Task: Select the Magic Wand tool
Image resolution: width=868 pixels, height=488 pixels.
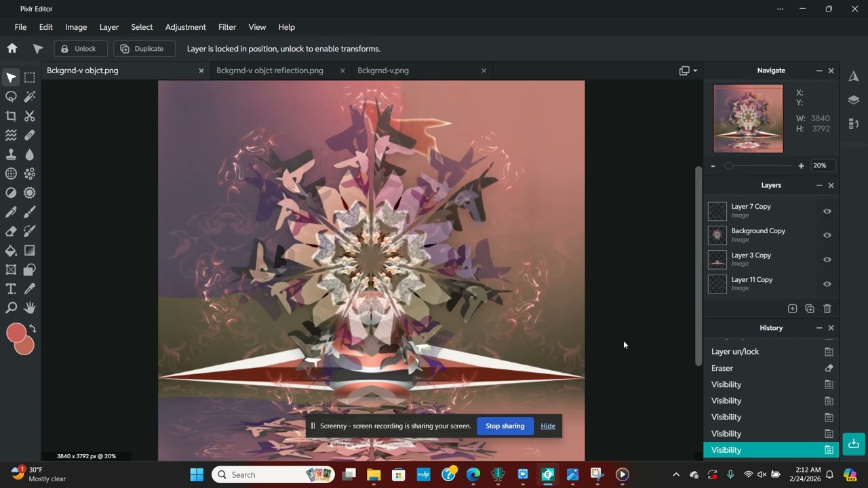Action: pyautogui.click(x=30, y=97)
